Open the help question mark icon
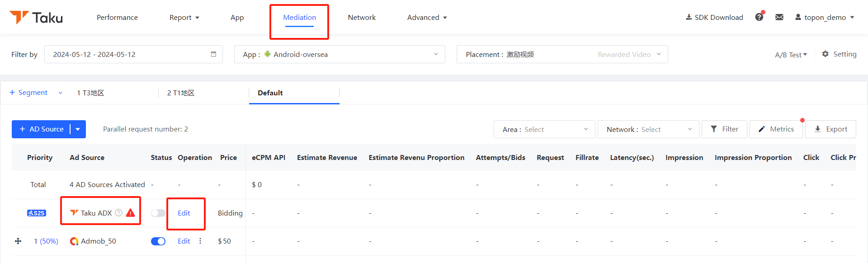The height and width of the screenshot is (263, 868). coord(759,17)
